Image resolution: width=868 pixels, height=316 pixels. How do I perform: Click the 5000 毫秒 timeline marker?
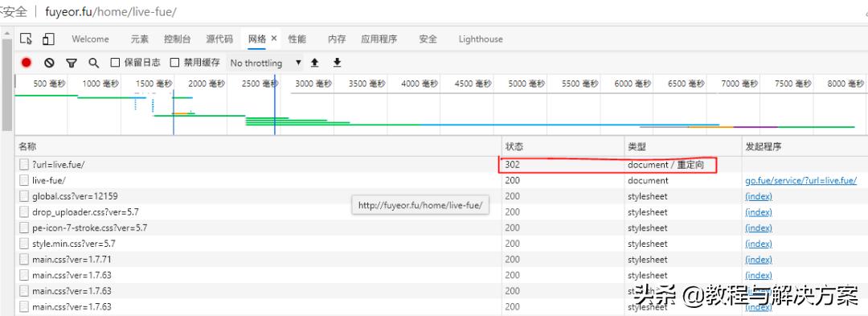pos(526,84)
